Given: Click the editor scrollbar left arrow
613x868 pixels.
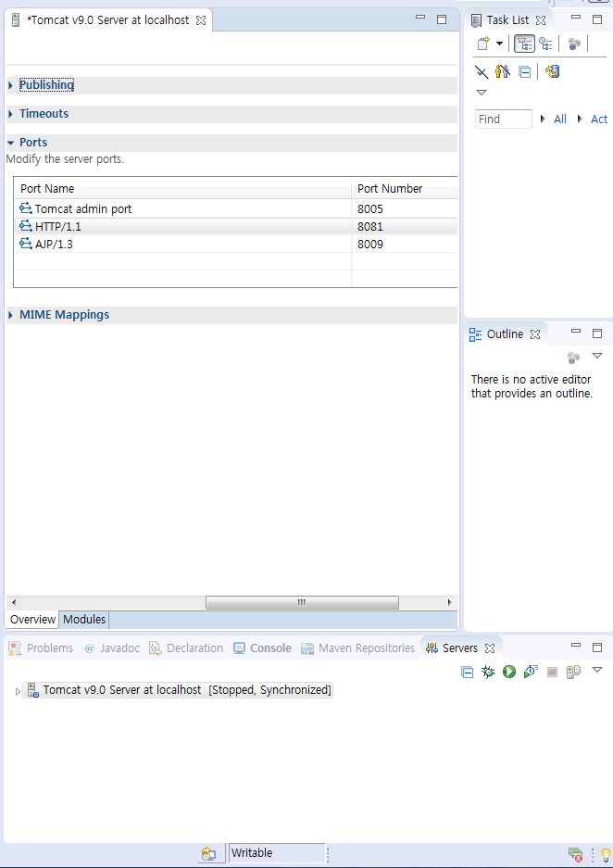Looking at the screenshot, I should 14,602.
